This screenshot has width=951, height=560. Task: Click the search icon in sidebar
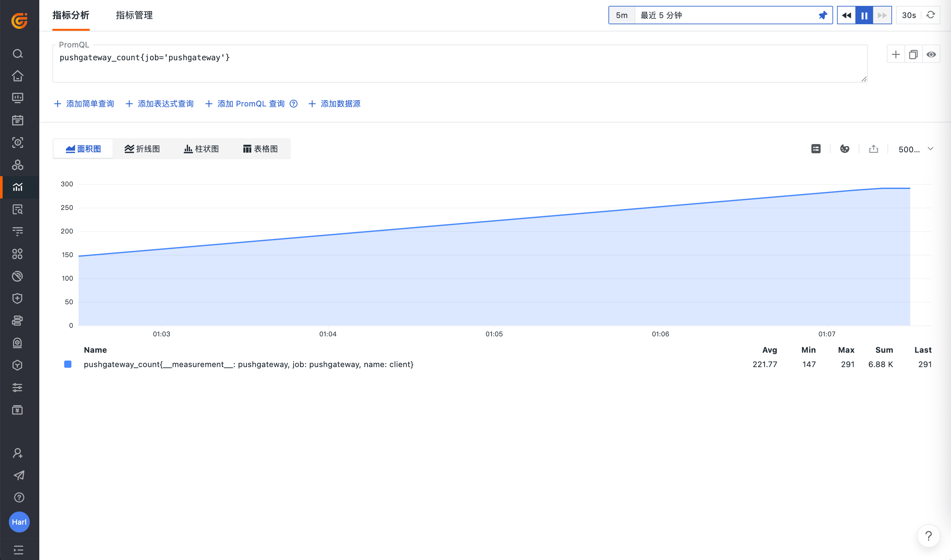(x=17, y=54)
